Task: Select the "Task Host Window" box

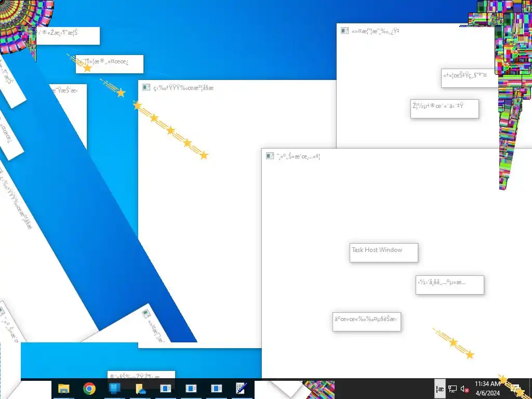Action: pyautogui.click(x=384, y=252)
